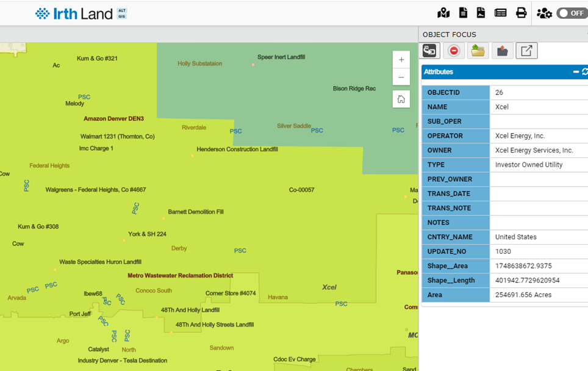Click the Cdoc Ev Charge label
This screenshot has height=371, width=588.
295,359
